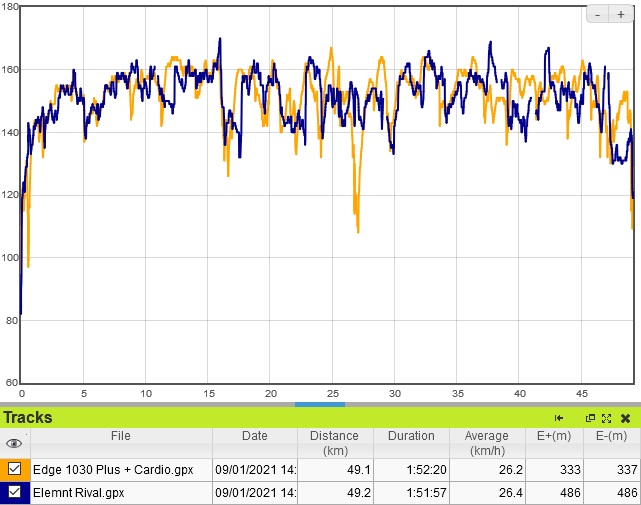The image size is (641, 505).
Task: Close the Tracks panel
Action: (625, 418)
